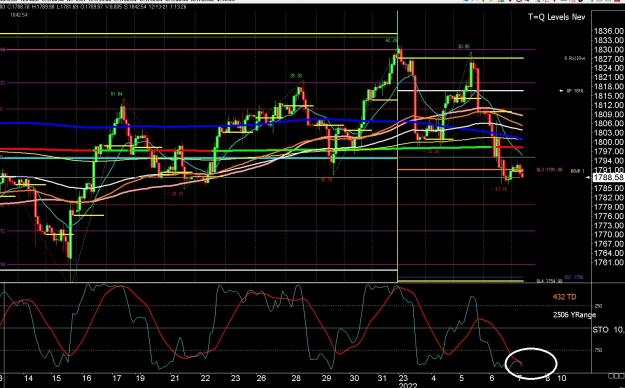Click the 2022 year label
The image size is (625, 388).
[x=408, y=385]
